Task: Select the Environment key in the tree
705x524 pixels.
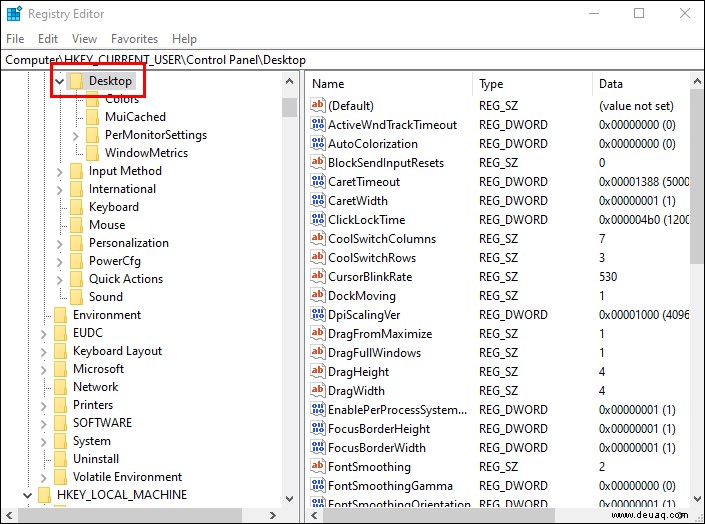Action: click(x=107, y=315)
